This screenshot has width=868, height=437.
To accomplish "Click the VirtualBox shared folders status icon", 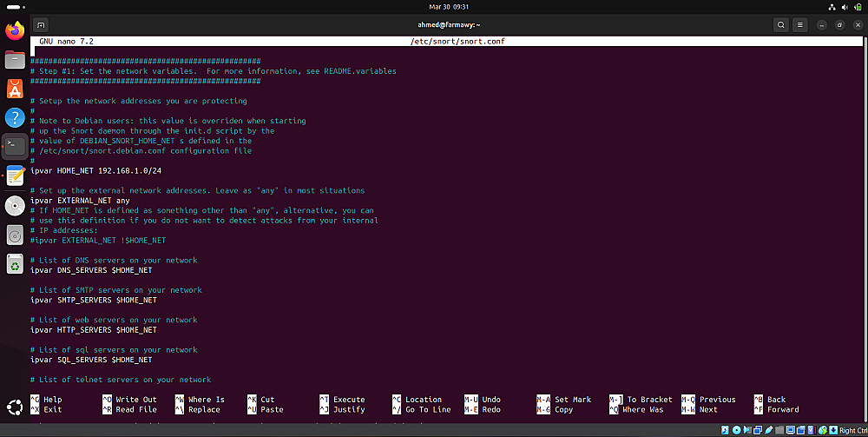I will (779, 430).
